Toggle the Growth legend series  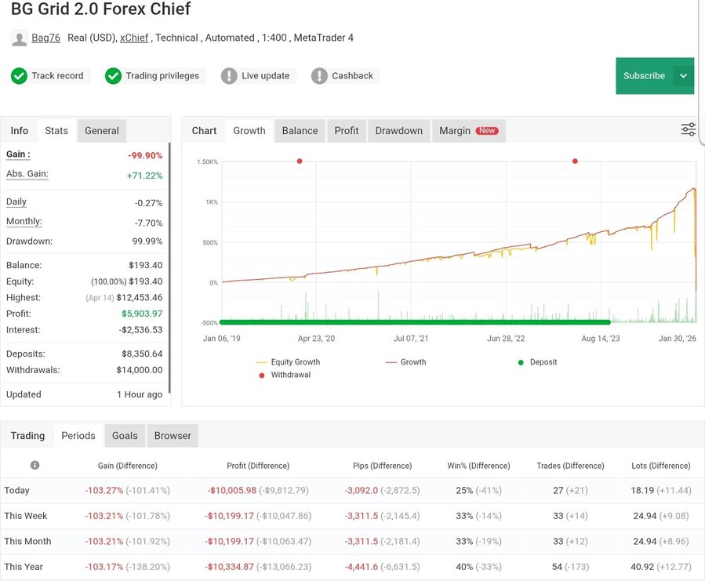click(406, 362)
